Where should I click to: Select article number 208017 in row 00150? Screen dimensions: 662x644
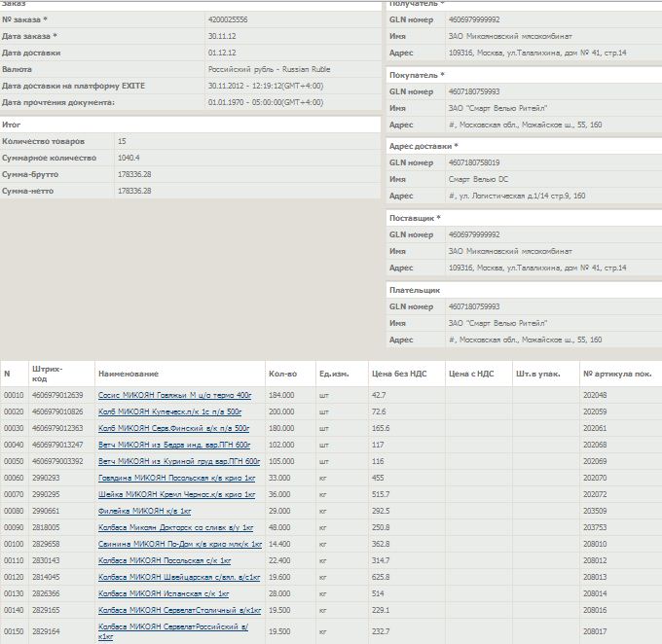pyautogui.click(x=595, y=631)
